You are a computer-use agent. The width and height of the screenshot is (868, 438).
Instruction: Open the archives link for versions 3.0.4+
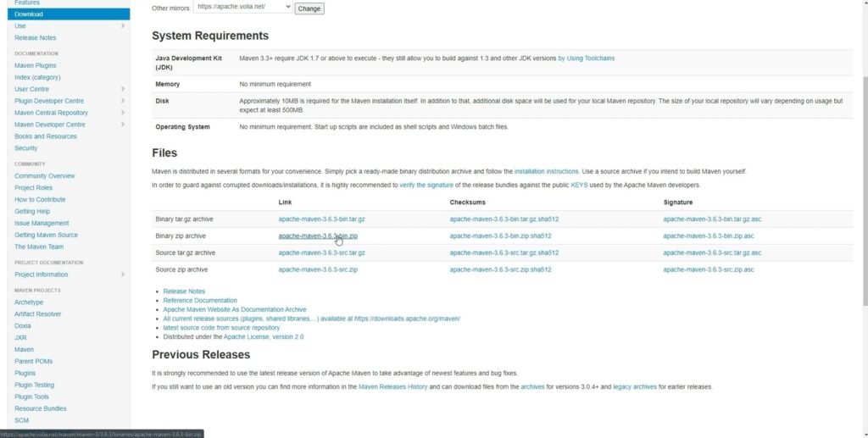pos(532,387)
